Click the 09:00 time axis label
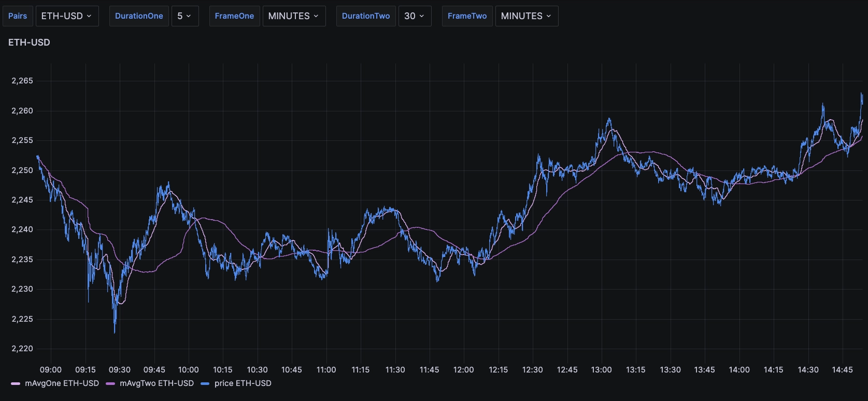The height and width of the screenshot is (401, 868). point(51,370)
